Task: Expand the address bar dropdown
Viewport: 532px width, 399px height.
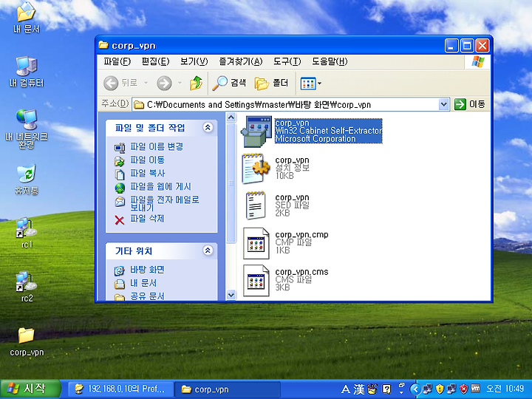Action: click(443, 104)
